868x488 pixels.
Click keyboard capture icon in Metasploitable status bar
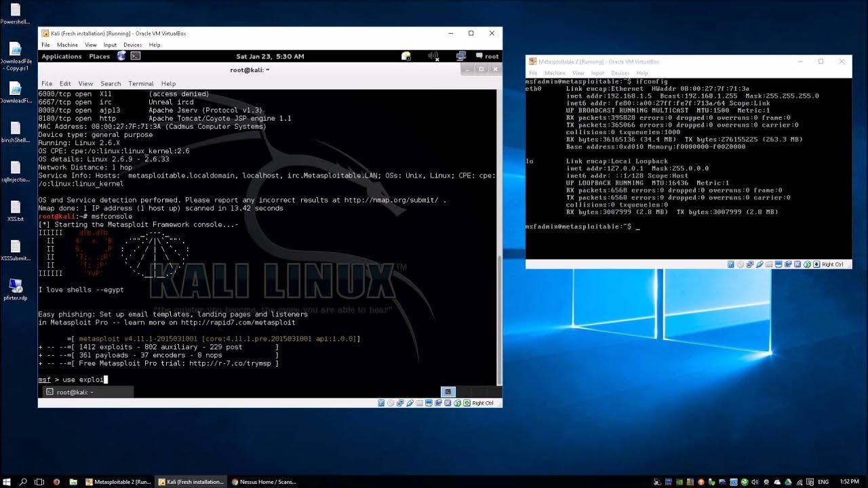(816, 264)
